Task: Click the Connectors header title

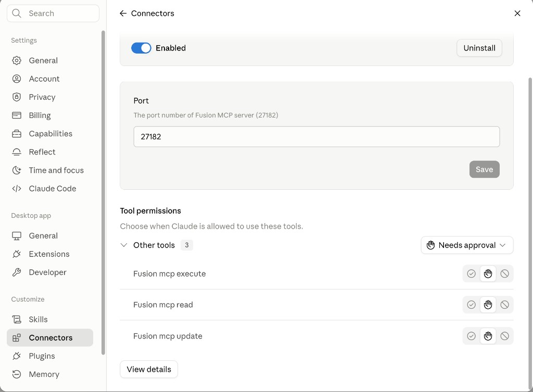Action: [153, 13]
